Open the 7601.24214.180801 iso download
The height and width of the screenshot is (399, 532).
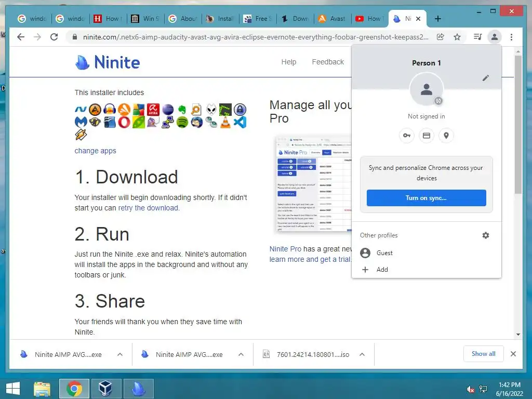(313, 354)
